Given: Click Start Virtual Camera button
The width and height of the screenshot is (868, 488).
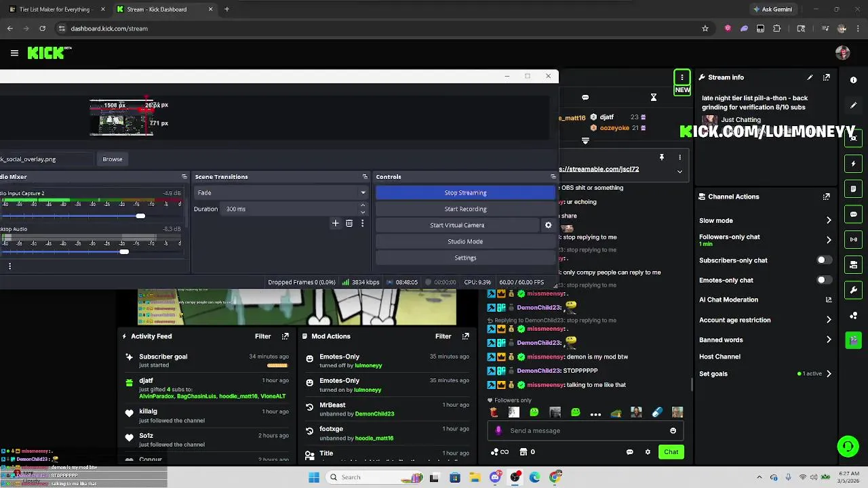Looking at the screenshot, I should (457, 225).
